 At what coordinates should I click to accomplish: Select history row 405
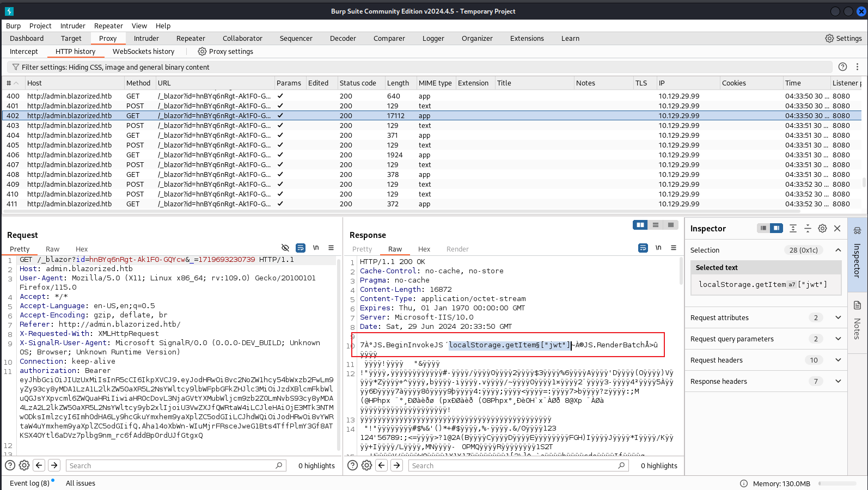432,145
